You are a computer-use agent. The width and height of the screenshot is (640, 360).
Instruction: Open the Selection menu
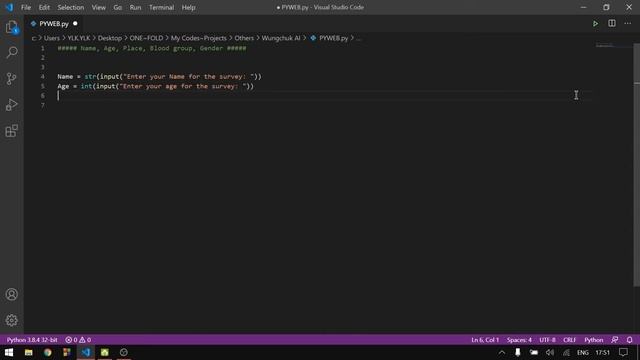click(x=71, y=7)
